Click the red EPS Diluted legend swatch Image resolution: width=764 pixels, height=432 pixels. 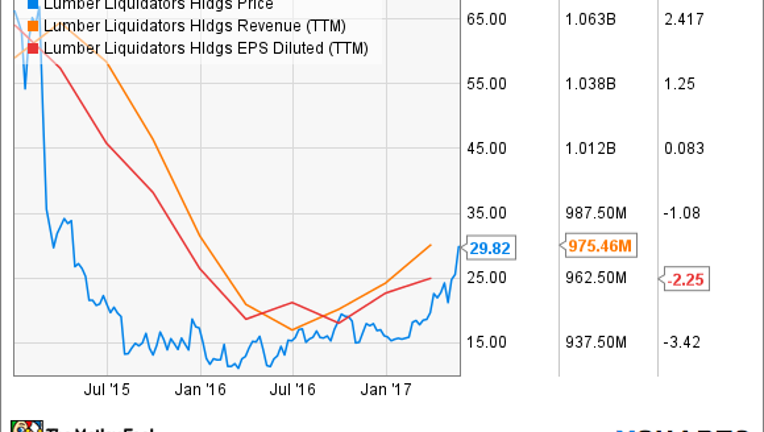pyautogui.click(x=33, y=48)
